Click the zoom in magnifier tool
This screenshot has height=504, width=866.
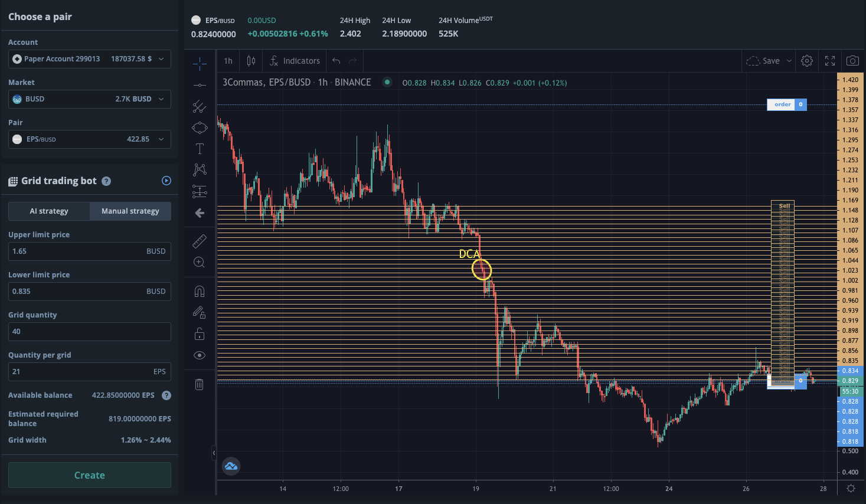click(200, 262)
